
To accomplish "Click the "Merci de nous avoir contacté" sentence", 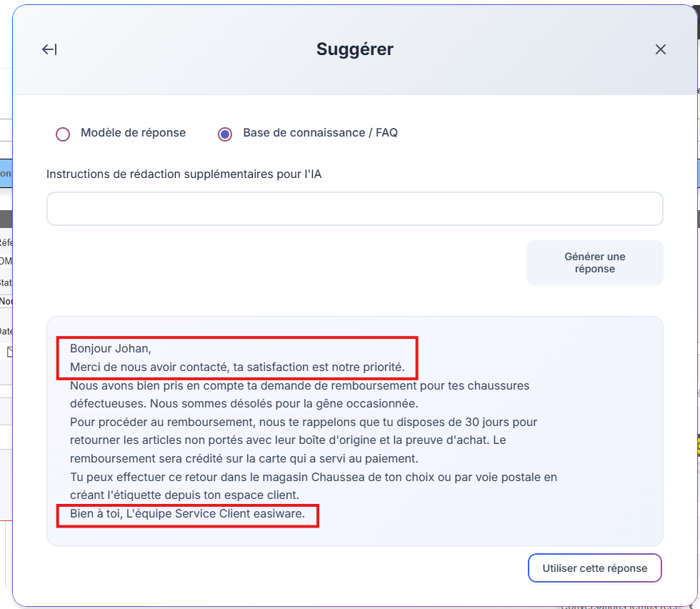I will 237,367.
